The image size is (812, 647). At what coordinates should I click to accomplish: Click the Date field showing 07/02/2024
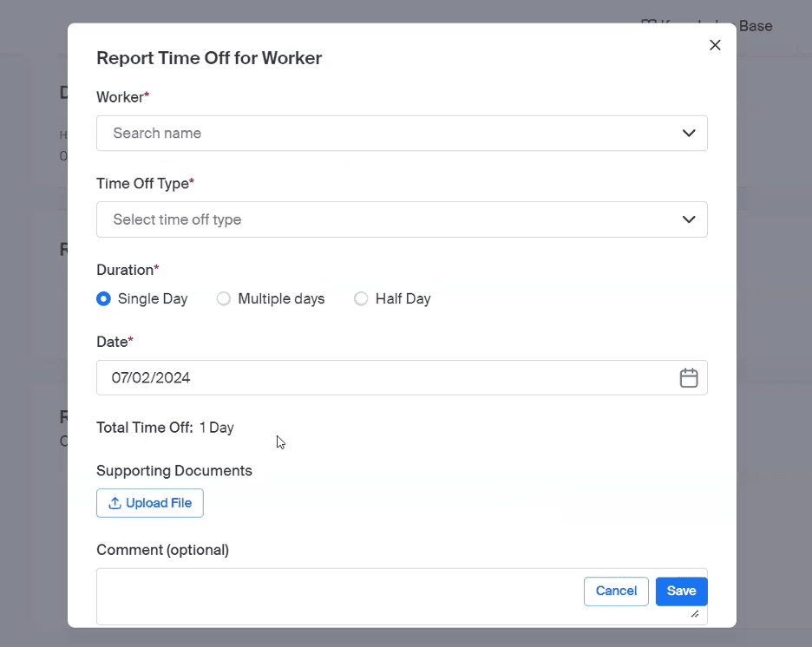(382, 378)
